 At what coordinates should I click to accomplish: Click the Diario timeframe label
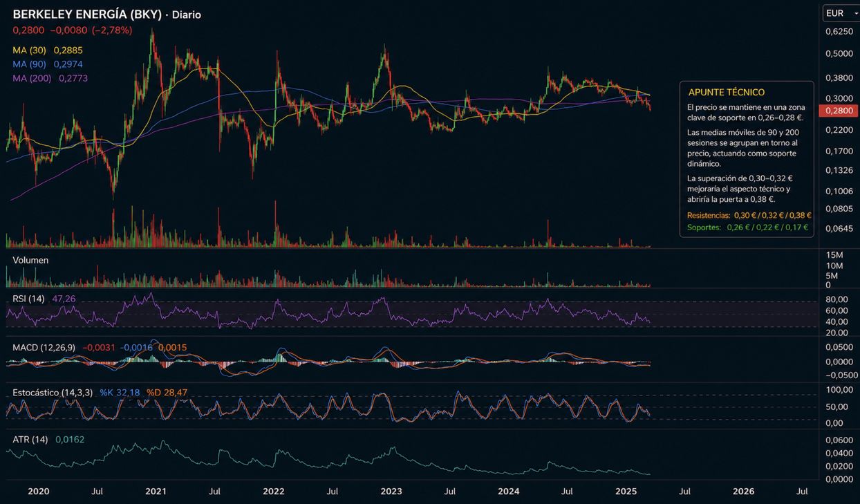point(187,15)
